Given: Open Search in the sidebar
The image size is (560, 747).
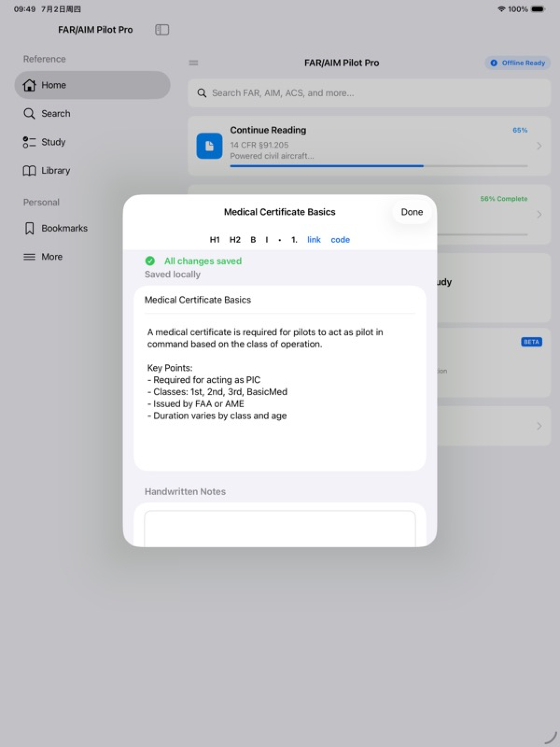Looking at the screenshot, I should [x=92, y=113].
